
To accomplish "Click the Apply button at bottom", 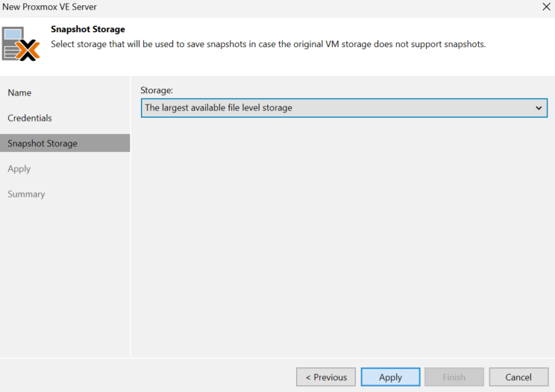I will coord(390,377).
